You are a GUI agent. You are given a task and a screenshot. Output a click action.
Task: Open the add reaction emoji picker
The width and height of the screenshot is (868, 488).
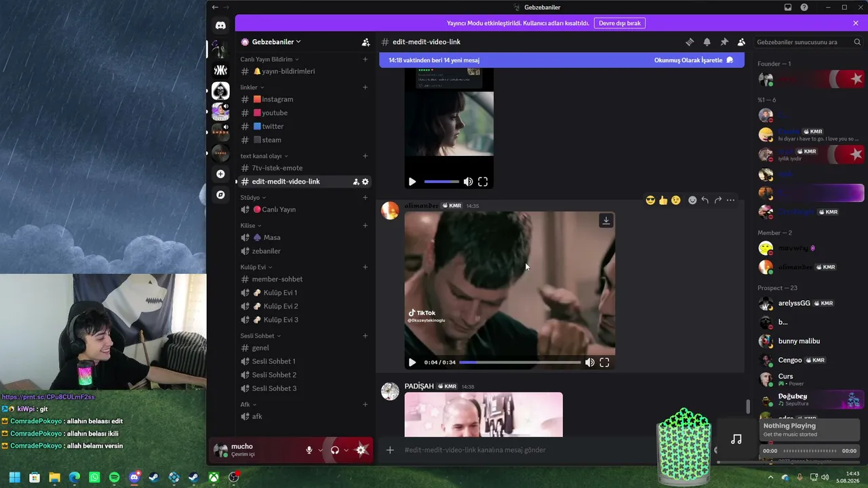point(692,200)
